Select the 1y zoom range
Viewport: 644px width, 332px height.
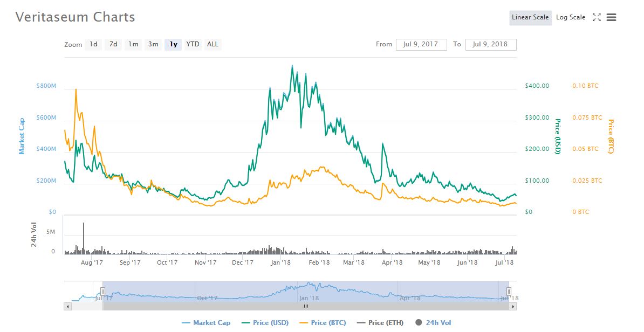click(x=173, y=44)
